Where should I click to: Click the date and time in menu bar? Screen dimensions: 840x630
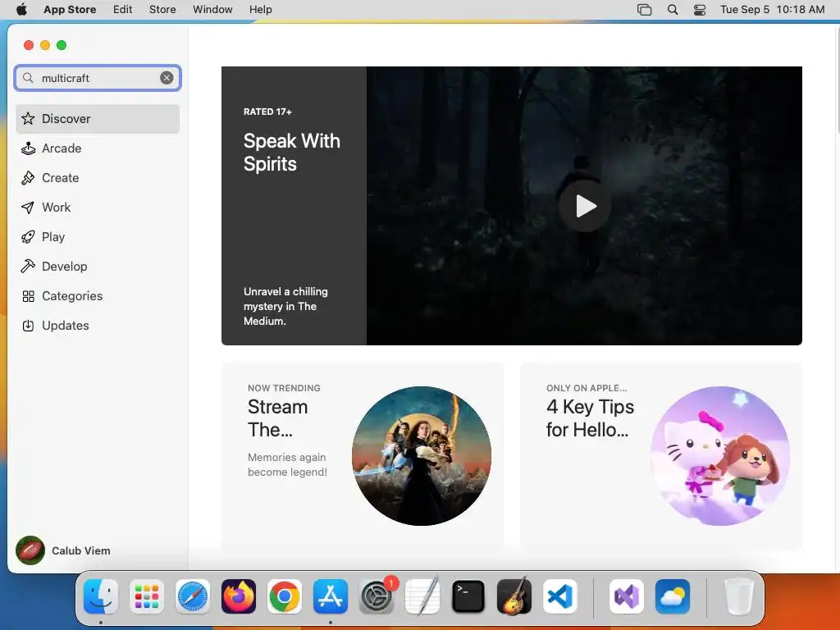pos(773,10)
